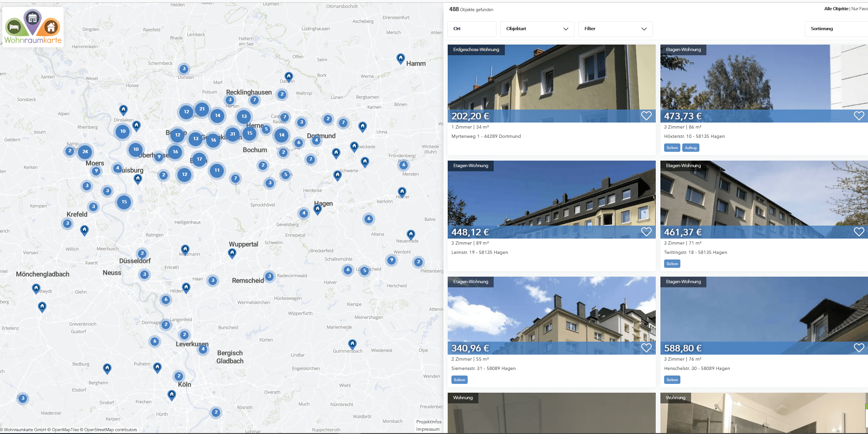Open the house pin near Hemer
This screenshot has height=434, width=868.
coord(402,192)
